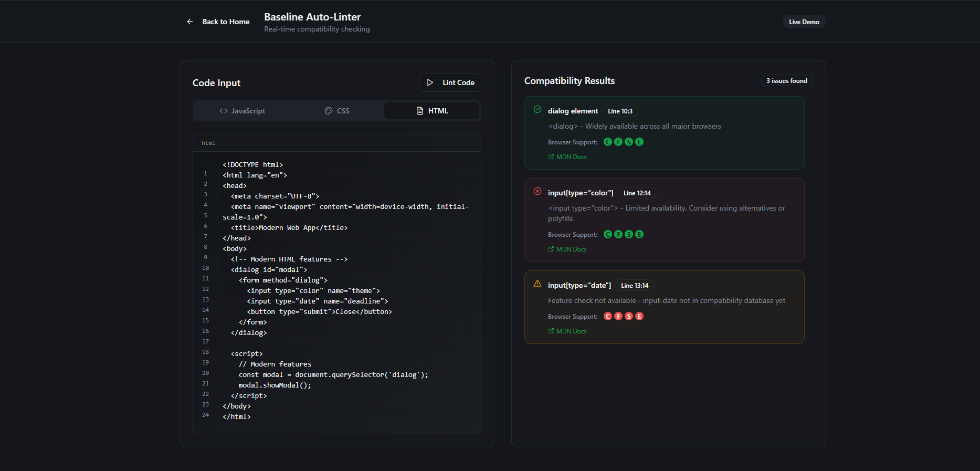
Task: Click line number 24 in the gutter
Action: [x=205, y=415]
